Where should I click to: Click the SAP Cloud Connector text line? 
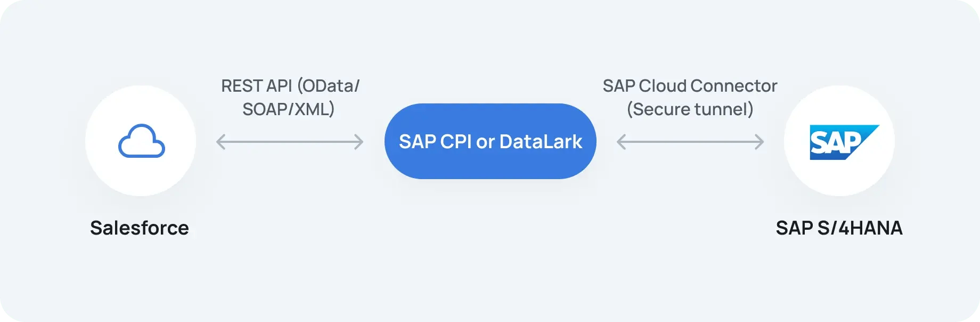pos(690,86)
